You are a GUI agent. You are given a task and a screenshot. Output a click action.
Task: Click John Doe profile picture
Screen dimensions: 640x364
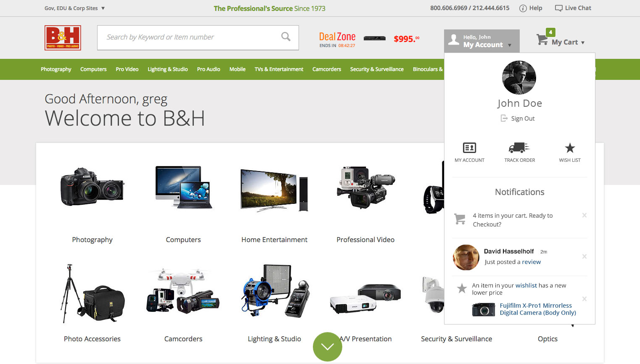(519, 78)
